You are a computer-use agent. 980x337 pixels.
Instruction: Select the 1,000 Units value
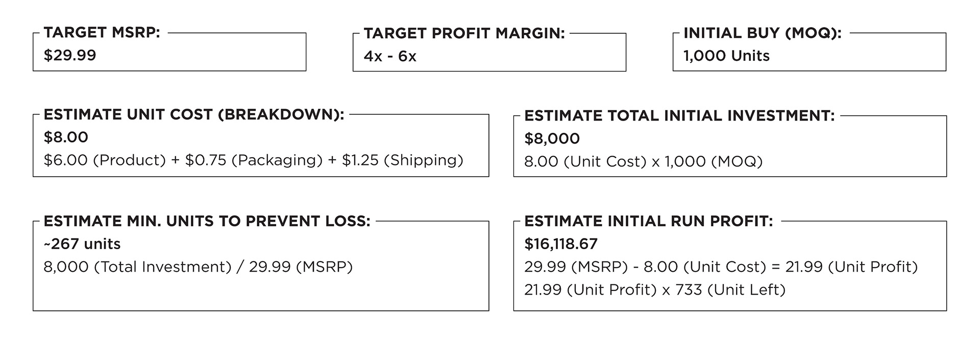coord(726,56)
